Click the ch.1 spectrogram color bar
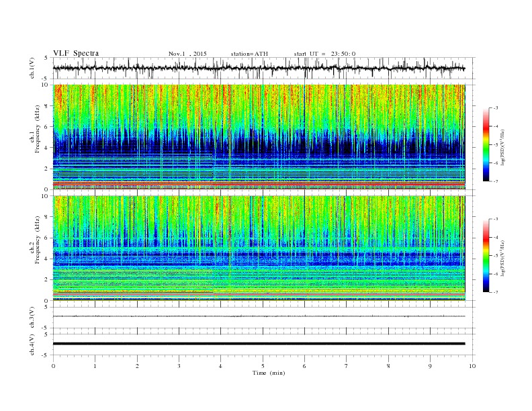 pyautogui.click(x=486, y=144)
